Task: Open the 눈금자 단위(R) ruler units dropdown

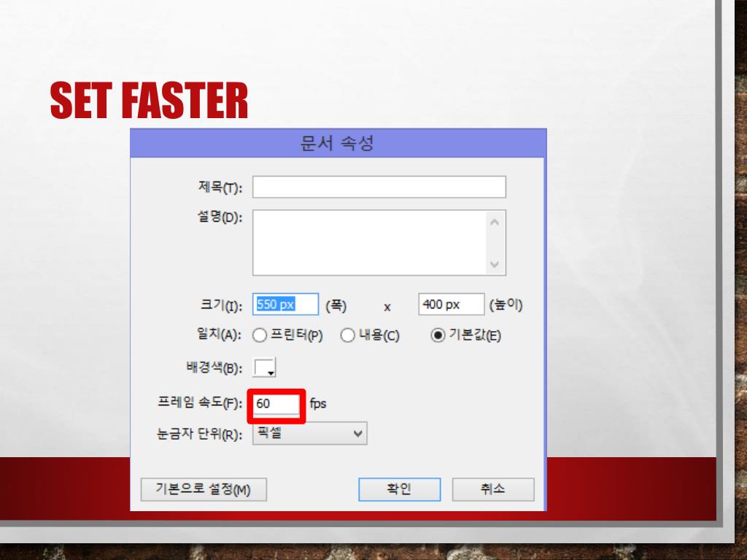Action: tap(309, 433)
